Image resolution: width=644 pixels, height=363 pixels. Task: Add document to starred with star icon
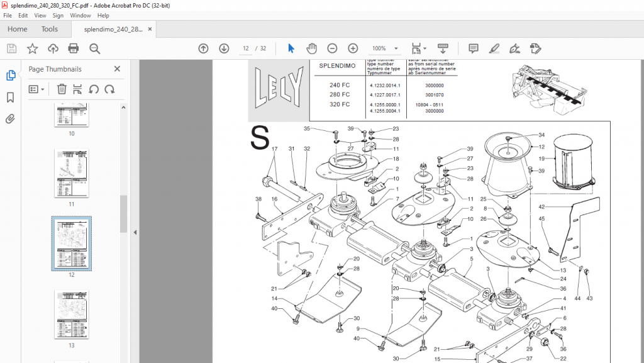click(x=33, y=49)
